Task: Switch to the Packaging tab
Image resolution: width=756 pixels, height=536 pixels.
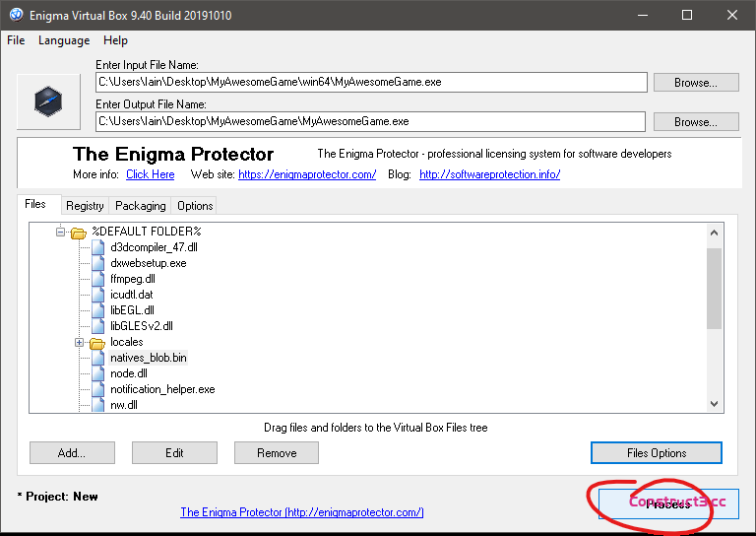Action: (140, 206)
